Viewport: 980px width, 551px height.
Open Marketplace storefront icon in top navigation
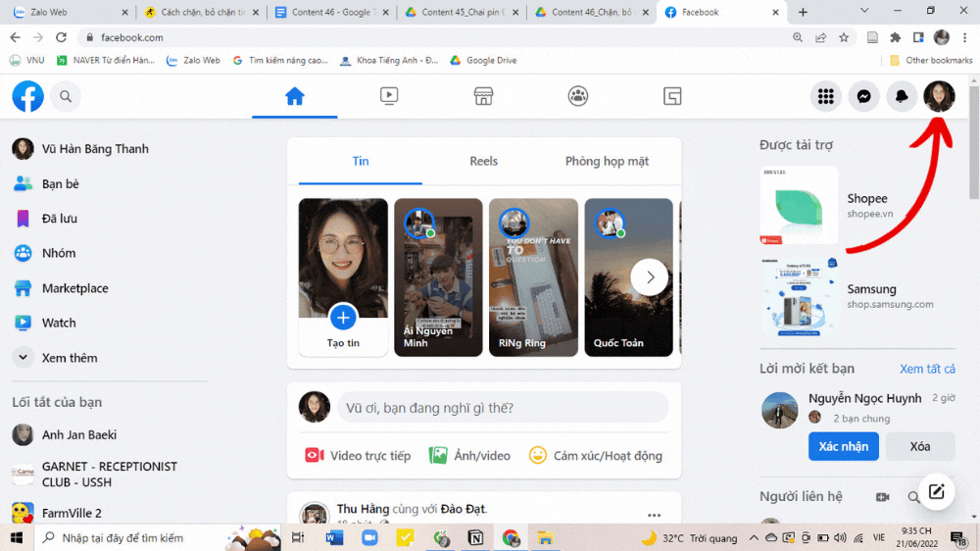(x=483, y=96)
